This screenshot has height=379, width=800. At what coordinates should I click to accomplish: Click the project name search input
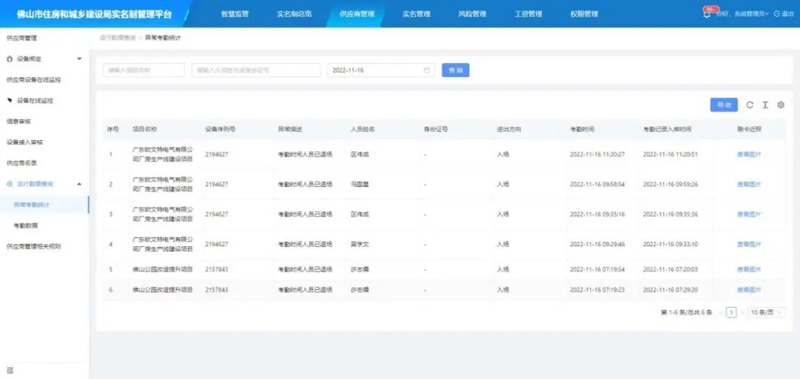(144, 70)
